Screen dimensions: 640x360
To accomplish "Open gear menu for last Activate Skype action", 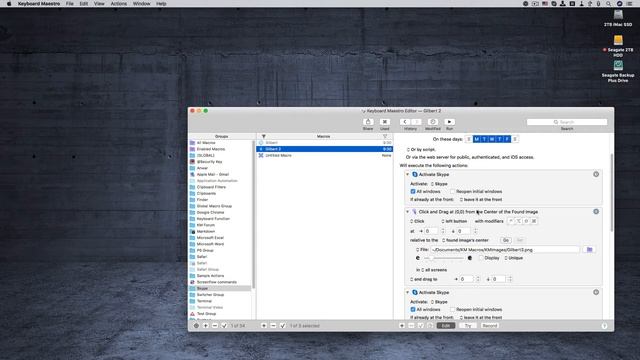I will coord(596,292).
